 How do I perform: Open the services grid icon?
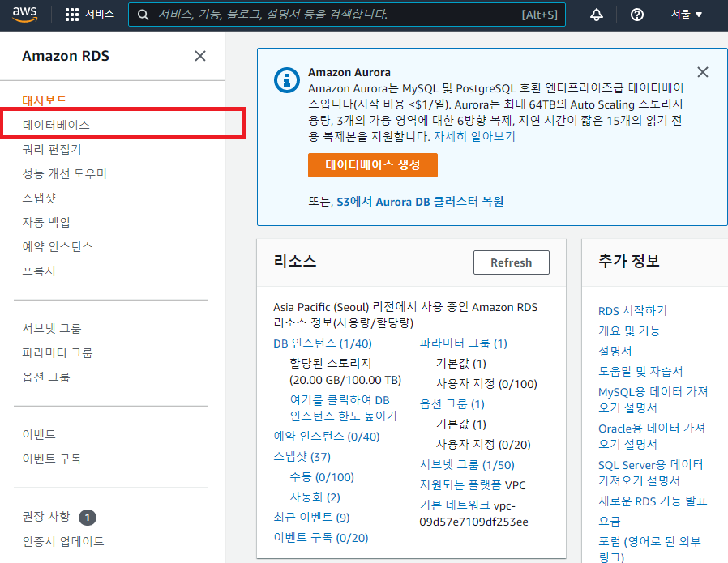point(72,15)
